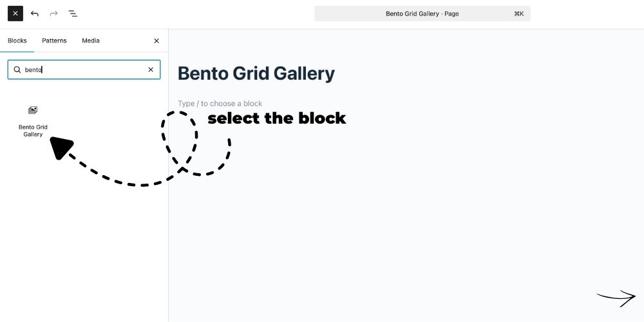Click the magnifier search icon
The image size is (644, 322).
click(17, 70)
